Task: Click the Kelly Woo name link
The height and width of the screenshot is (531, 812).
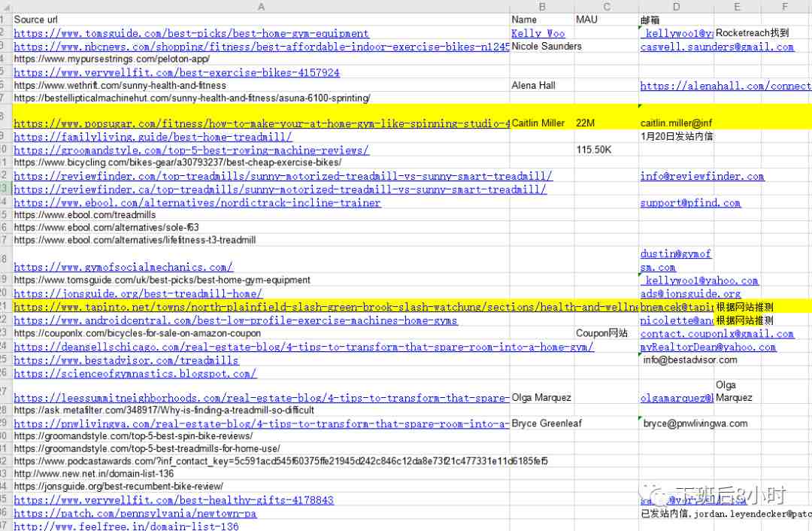Action: pyautogui.click(x=538, y=33)
